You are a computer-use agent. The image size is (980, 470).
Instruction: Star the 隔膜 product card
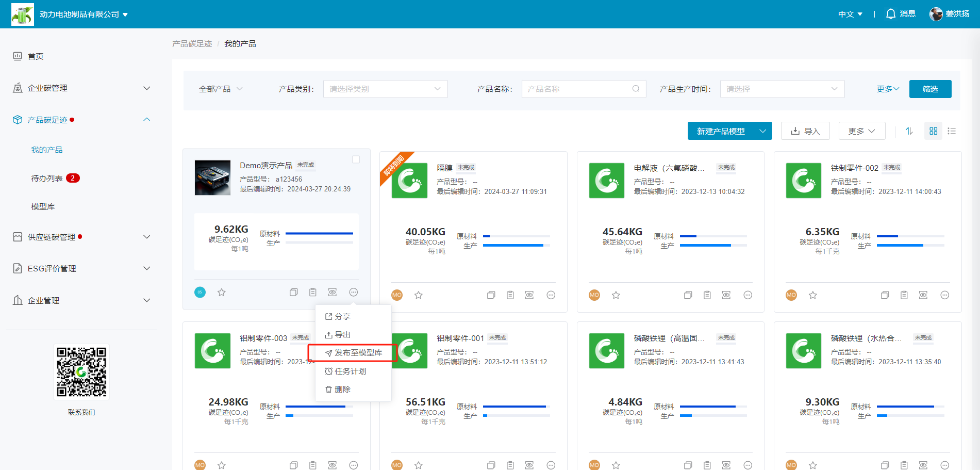tap(419, 295)
